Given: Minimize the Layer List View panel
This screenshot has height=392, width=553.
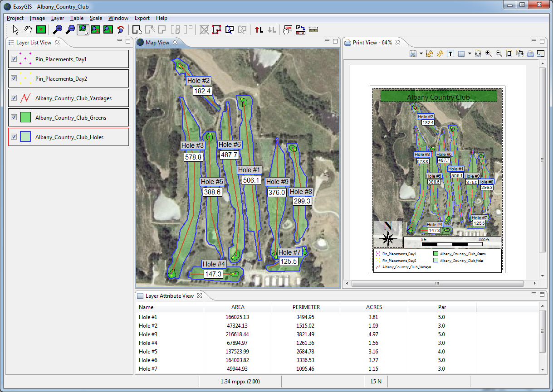Looking at the screenshot, I should click(x=120, y=41).
